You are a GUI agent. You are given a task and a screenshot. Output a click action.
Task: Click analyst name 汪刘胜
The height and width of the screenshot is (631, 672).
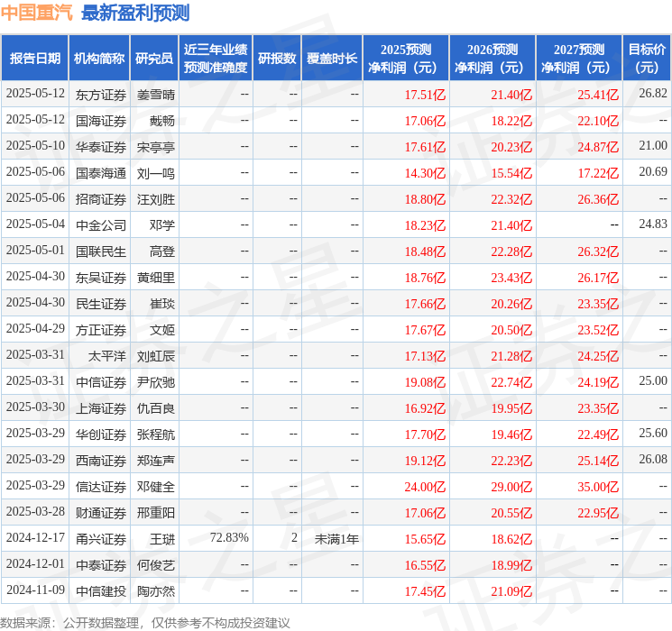click(155, 199)
